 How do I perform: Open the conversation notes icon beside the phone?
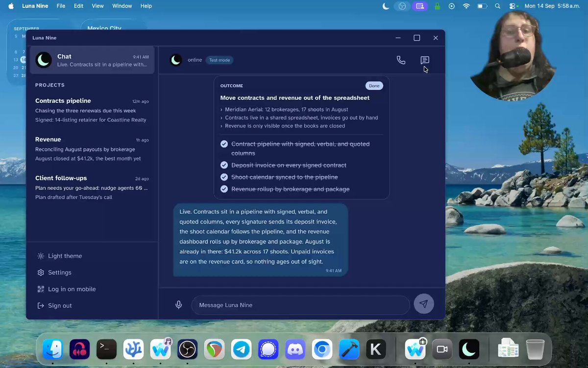pyautogui.click(x=425, y=60)
